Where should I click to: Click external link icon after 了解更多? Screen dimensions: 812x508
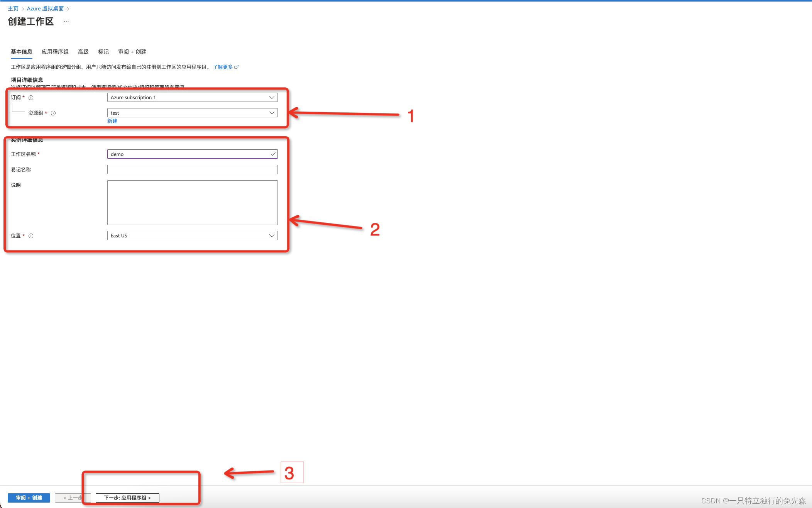pos(237,67)
